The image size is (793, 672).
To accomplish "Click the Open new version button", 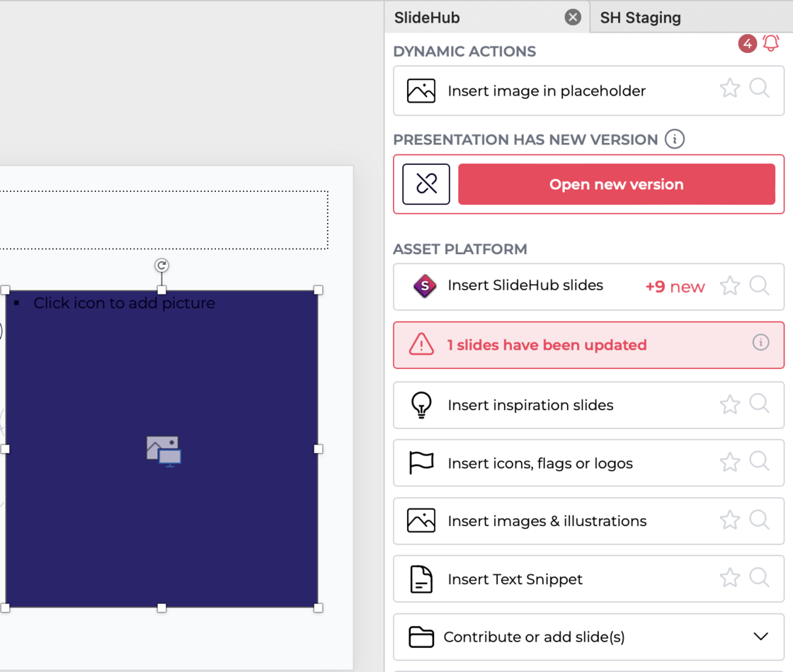I will [616, 184].
